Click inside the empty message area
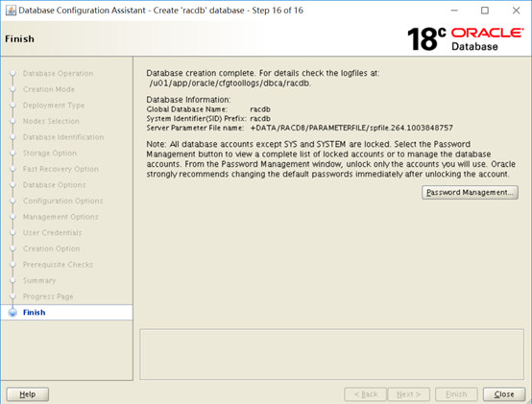This screenshot has width=532, height=404. 331,354
